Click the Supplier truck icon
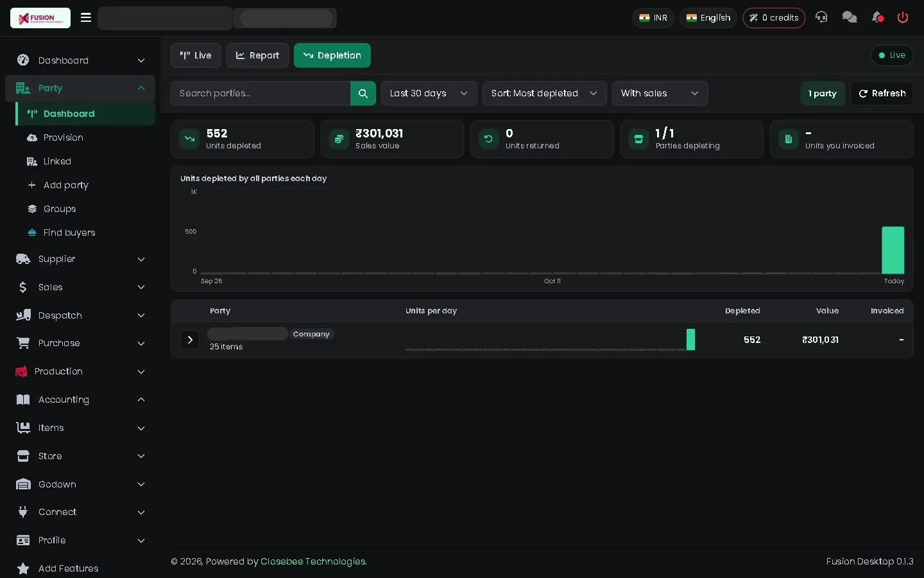This screenshot has height=578, width=924. [x=23, y=259]
